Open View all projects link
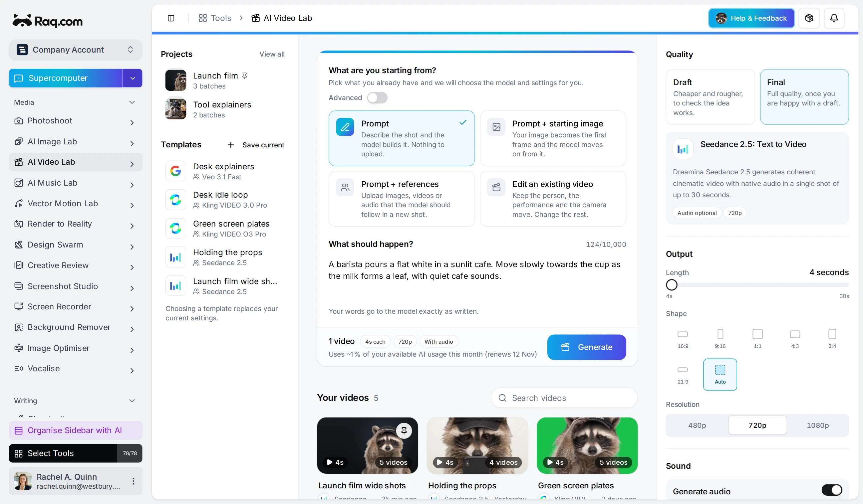The width and height of the screenshot is (863, 504). [x=272, y=54]
